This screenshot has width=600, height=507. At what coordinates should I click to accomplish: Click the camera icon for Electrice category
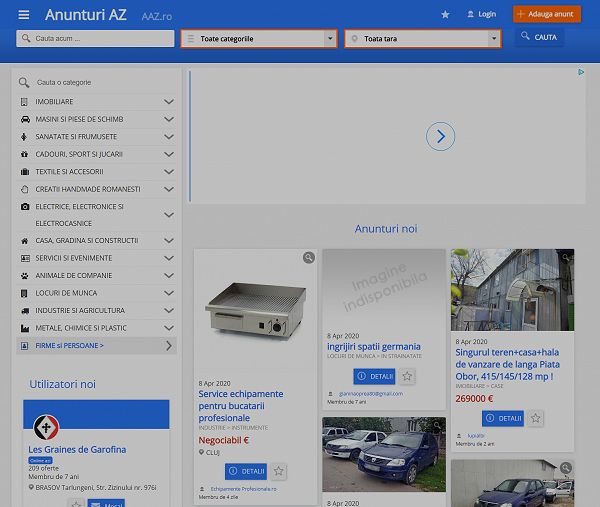coord(25,207)
